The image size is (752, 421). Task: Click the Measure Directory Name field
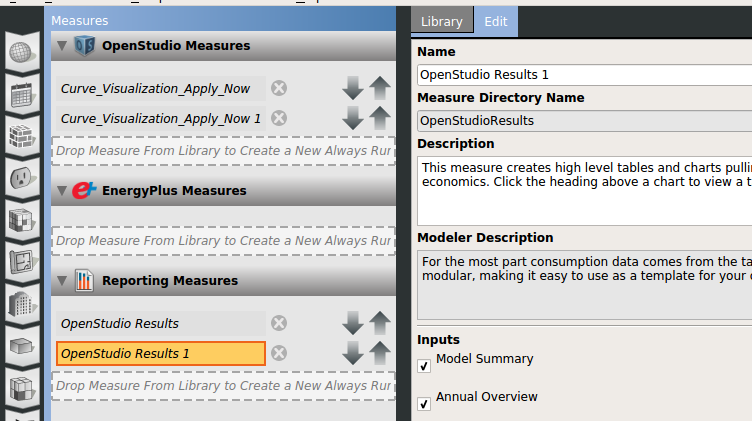(585, 121)
